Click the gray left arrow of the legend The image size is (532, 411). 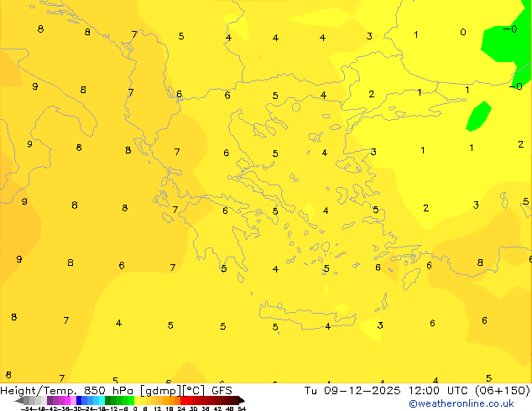(19, 400)
